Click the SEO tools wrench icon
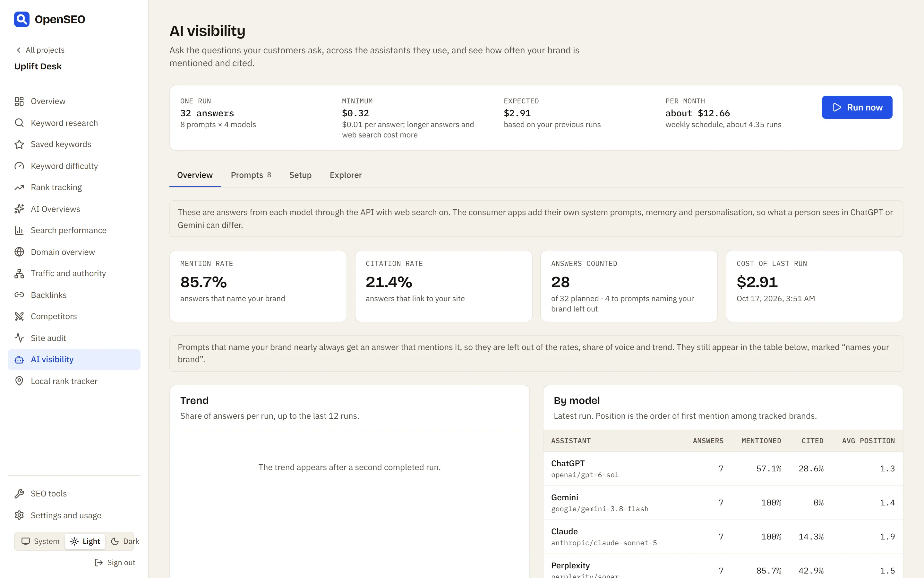This screenshot has height=578, width=924. tap(19, 494)
